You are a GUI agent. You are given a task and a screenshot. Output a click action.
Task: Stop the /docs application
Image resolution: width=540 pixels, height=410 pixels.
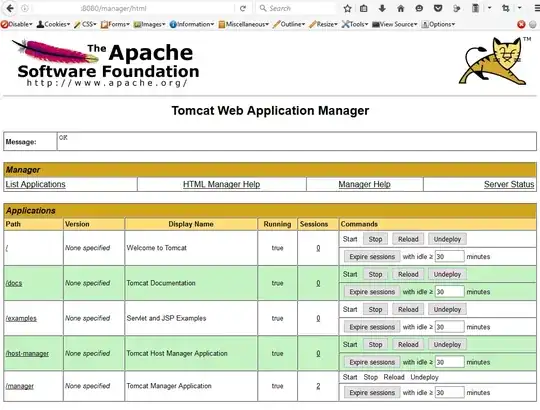[375, 274]
